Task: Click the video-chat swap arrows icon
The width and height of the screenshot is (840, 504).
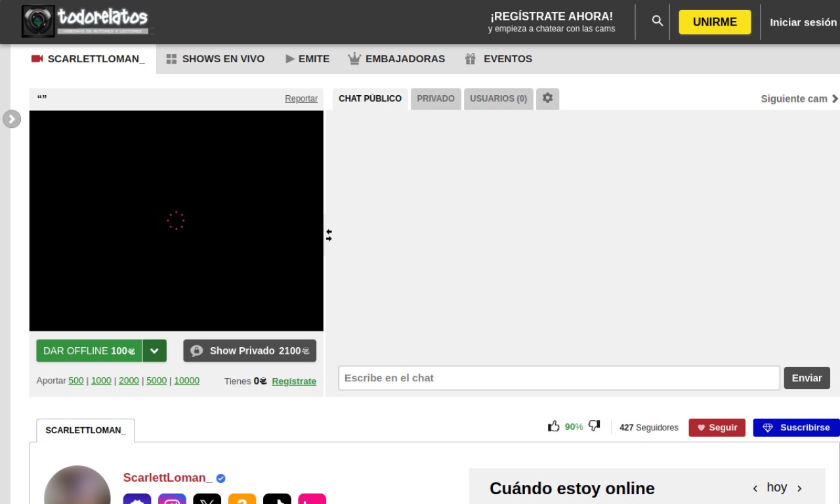Action: coord(329,235)
